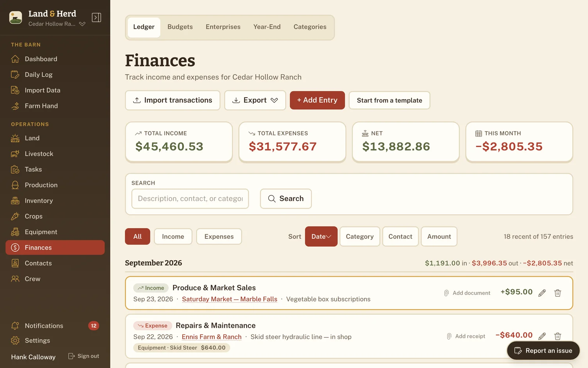Screen dimensions: 588x368
Task: Open Import Data in the sidebar
Action: point(55,90)
